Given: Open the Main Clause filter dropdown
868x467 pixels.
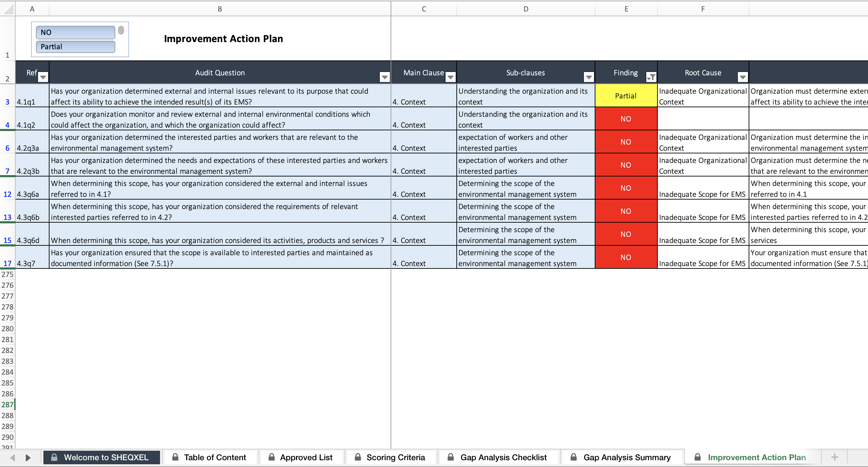Looking at the screenshot, I should (x=450, y=77).
